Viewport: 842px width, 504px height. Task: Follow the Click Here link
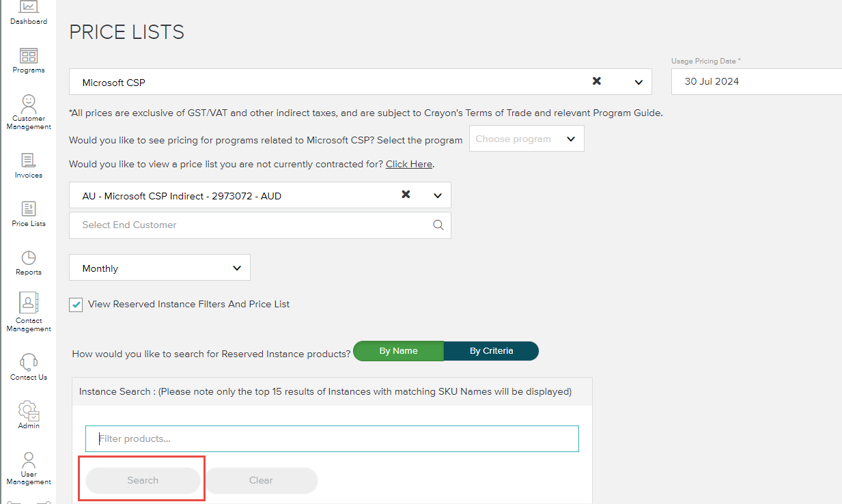408,164
